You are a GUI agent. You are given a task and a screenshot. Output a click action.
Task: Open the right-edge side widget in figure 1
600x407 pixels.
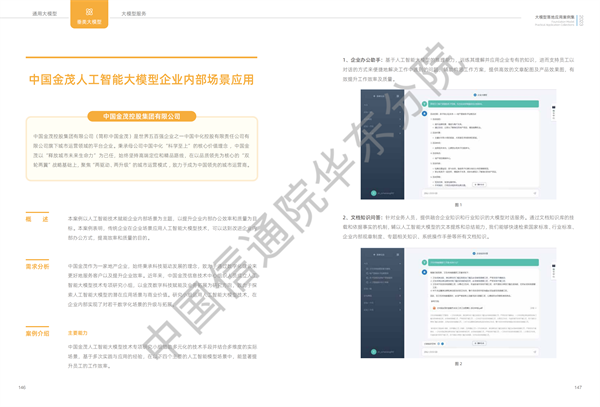[553, 113]
